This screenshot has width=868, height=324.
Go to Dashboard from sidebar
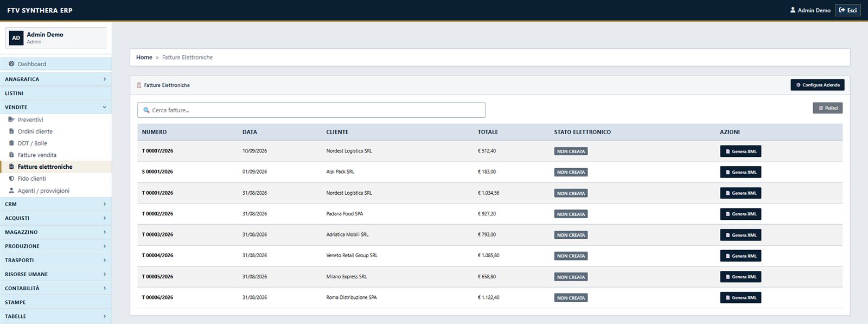tap(56, 64)
